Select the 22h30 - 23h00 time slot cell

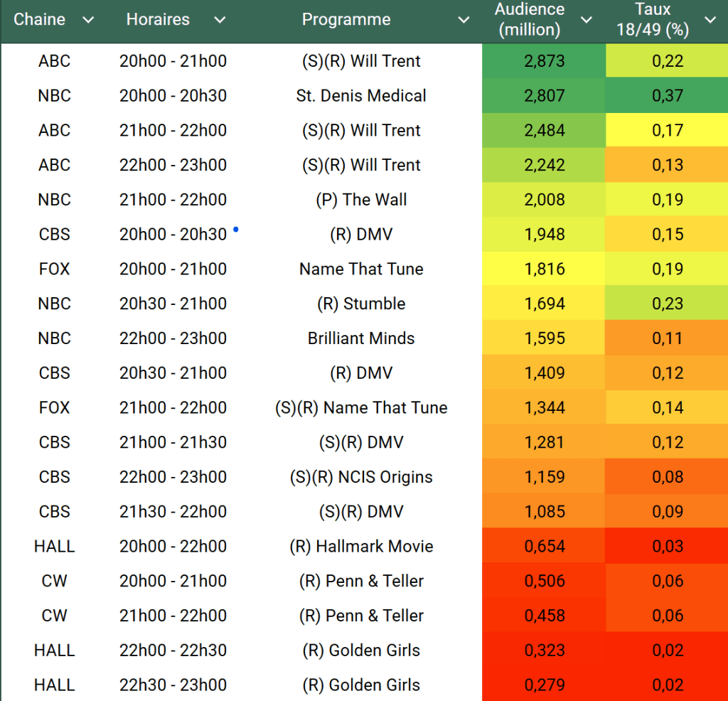pos(173,685)
